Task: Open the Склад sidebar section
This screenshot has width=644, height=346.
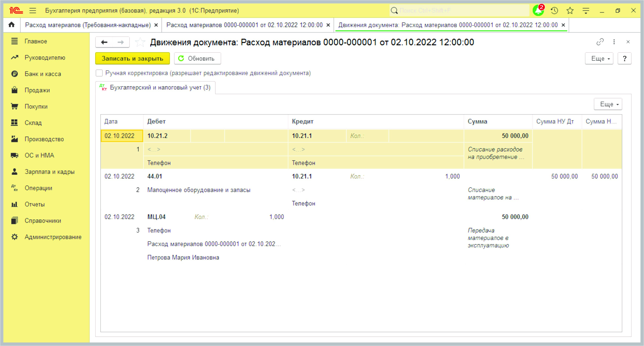Action: point(33,123)
